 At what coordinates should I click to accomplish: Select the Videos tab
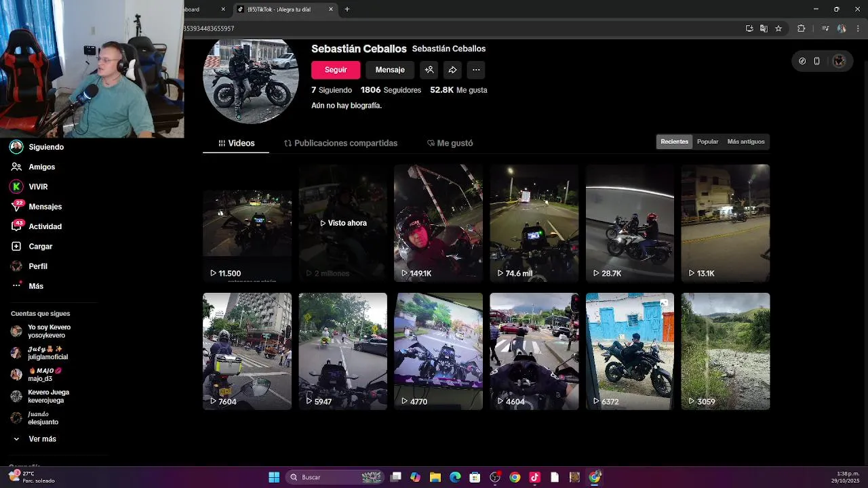tap(236, 143)
